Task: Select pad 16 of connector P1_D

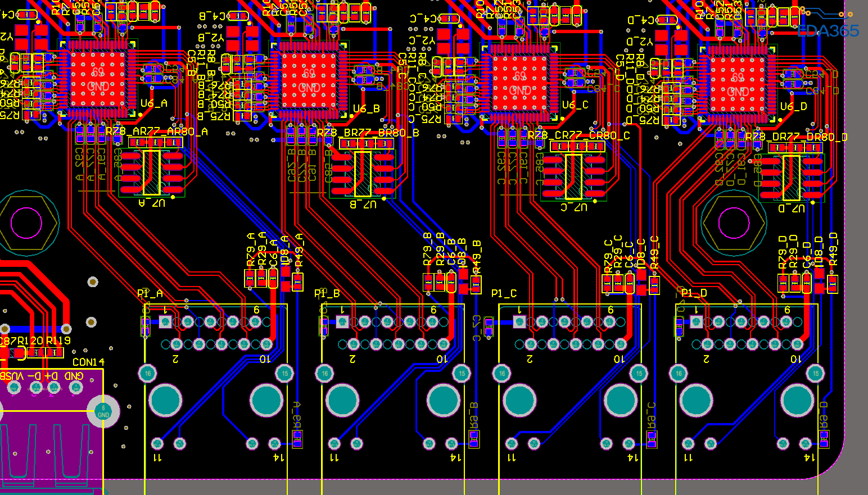Action: click(x=679, y=373)
